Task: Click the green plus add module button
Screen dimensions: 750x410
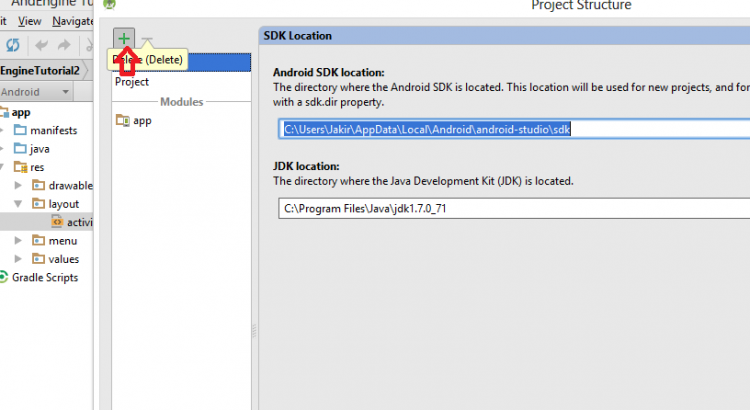Action: (x=124, y=39)
